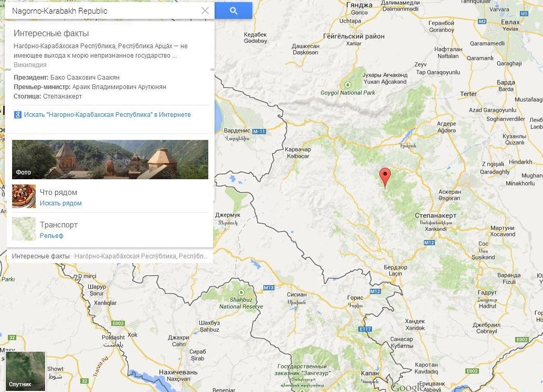Open the M12 road shield near Степанакерт
Image resolution: width=543 pixels, height=392 pixels.
(x=429, y=243)
